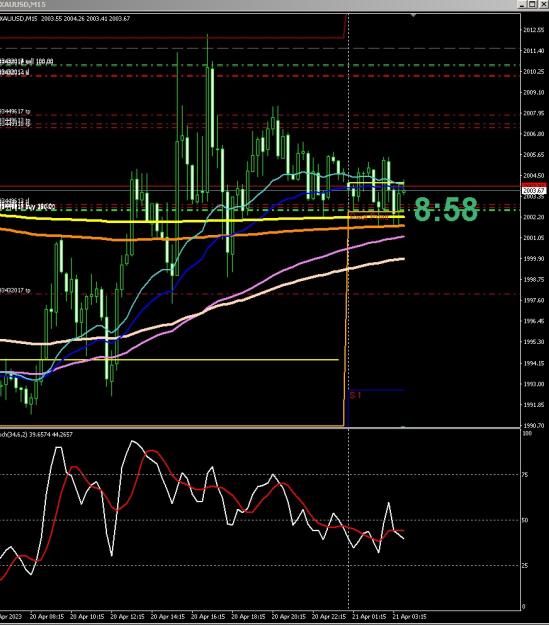Viewport: 549px width, 625px height.
Task: Click the 2002.20 price scale label
Action: (x=534, y=217)
